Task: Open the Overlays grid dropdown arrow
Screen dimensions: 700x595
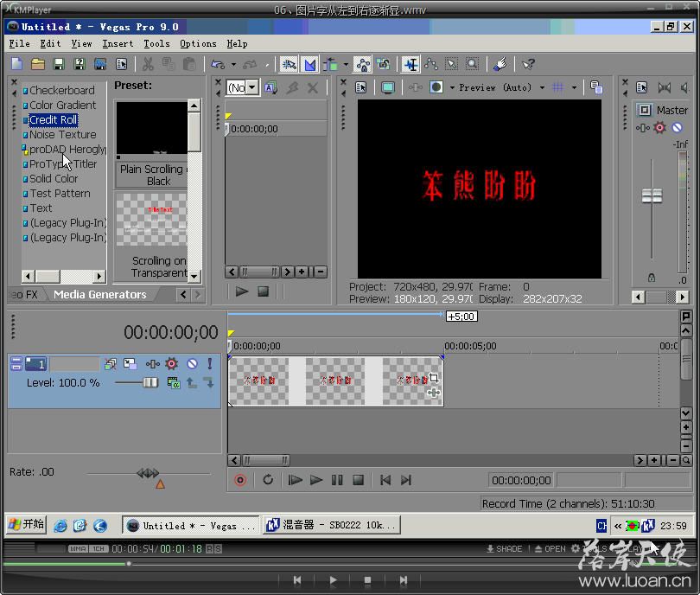Action: (x=574, y=87)
